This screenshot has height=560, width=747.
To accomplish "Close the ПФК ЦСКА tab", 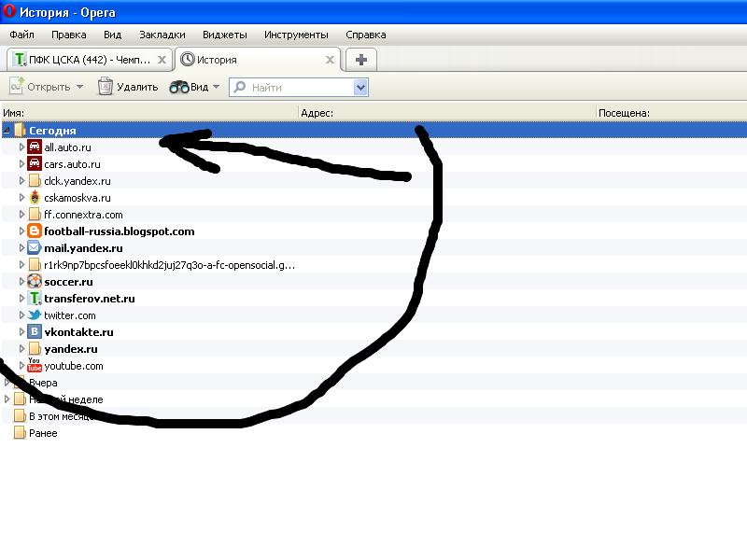I will click(162, 60).
